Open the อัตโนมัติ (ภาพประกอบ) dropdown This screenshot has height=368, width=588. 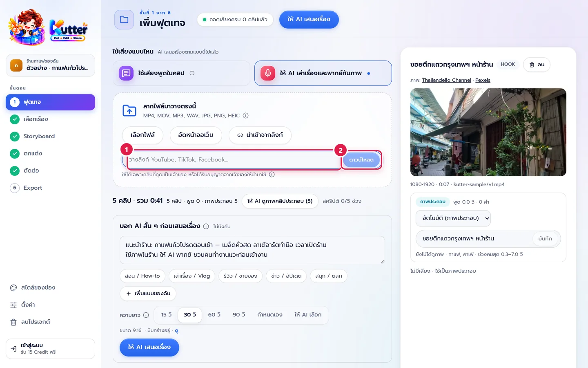453,218
